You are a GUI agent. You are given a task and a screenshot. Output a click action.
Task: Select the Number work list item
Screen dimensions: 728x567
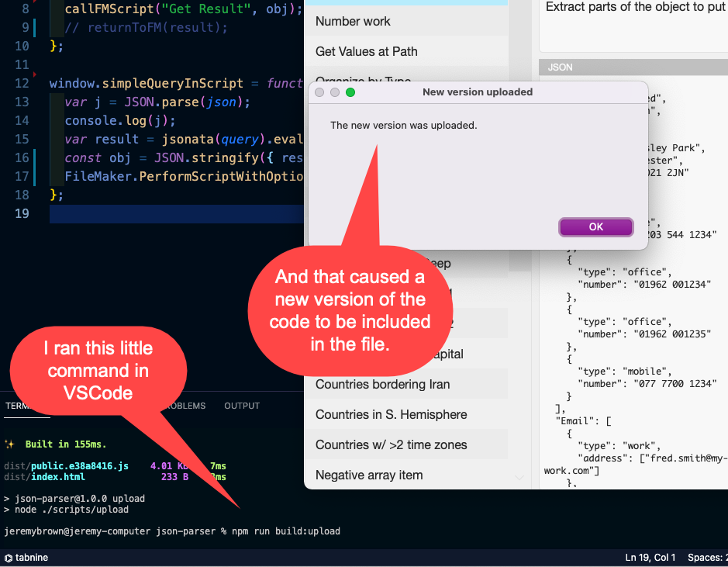[406, 22]
